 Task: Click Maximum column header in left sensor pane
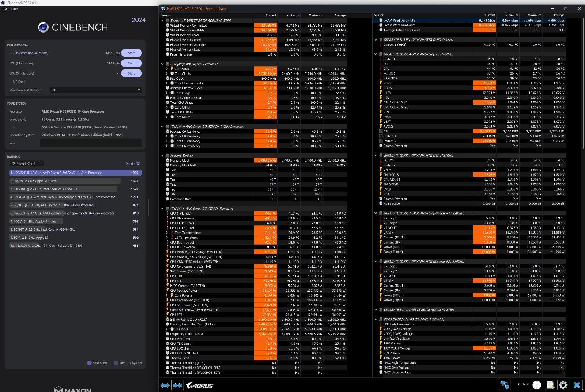(x=315, y=15)
